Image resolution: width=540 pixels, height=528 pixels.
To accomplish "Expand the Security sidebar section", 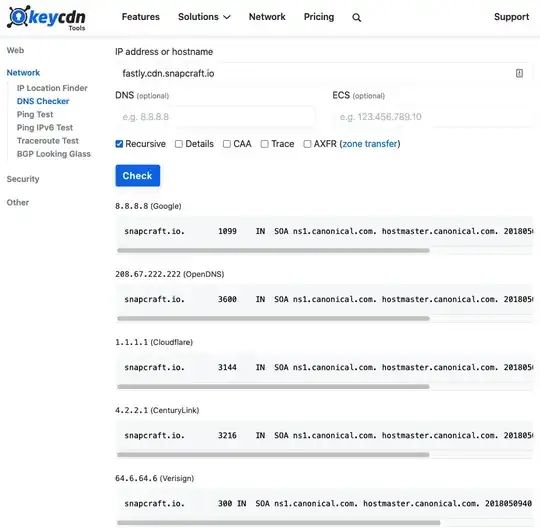I will [x=23, y=179].
